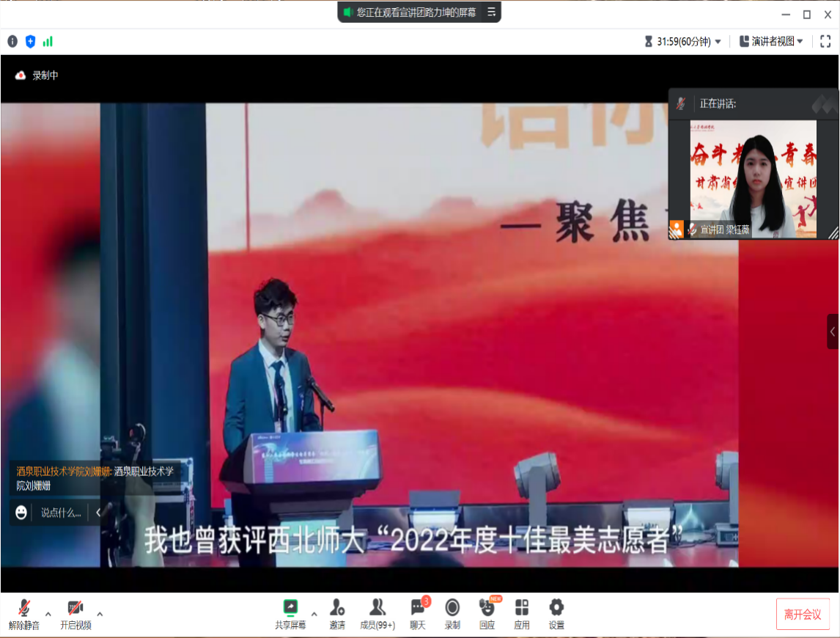840x638 pixels.
Task: Click the 说点什么 chat input field
Action: click(60, 513)
